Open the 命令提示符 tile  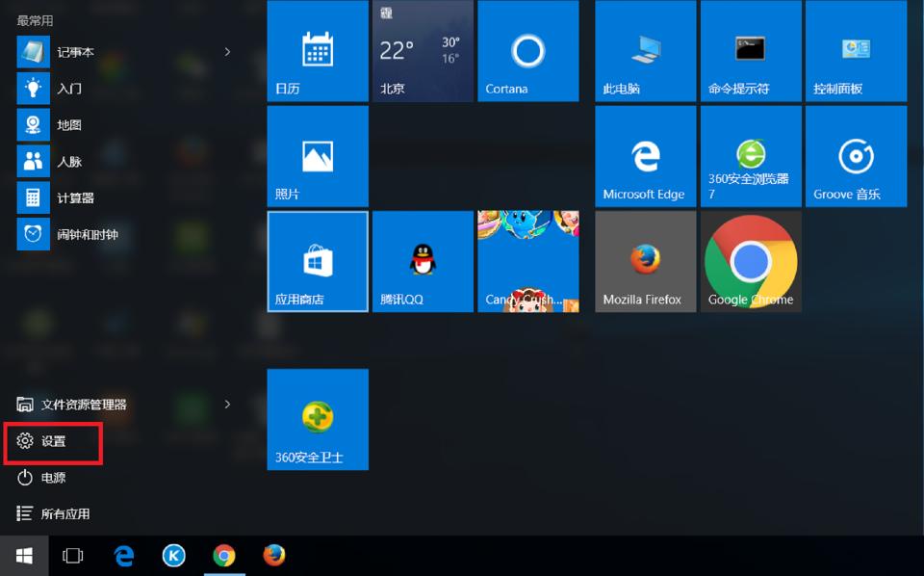[751, 51]
